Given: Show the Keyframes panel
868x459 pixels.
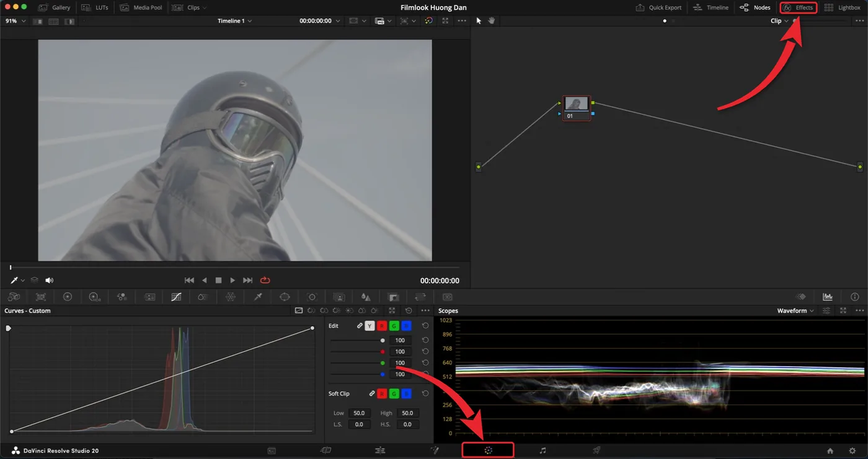Looking at the screenshot, I should pyautogui.click(x=801, y=297).
